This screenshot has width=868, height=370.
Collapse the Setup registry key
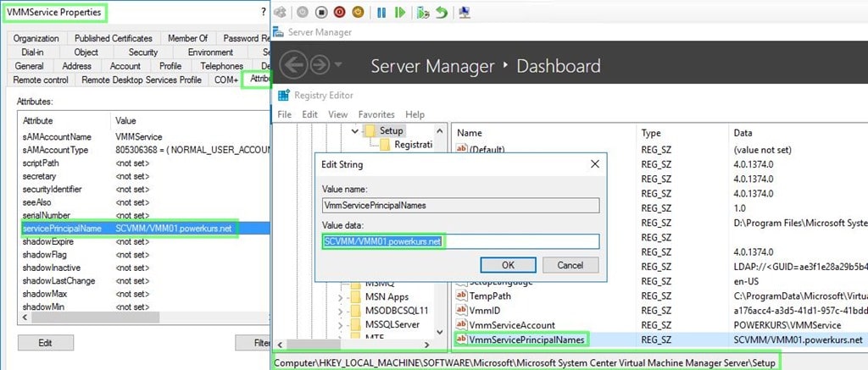pos(355,131)
